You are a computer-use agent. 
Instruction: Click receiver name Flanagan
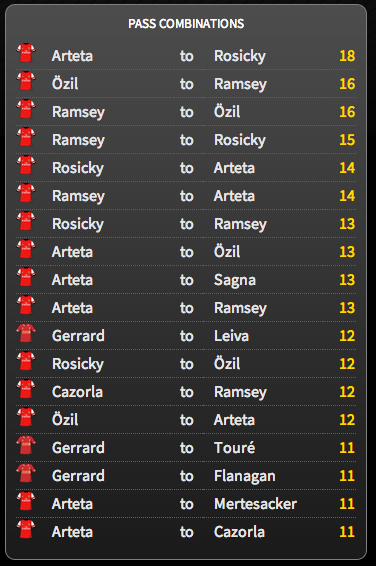pyautogui.click(x=245, y=476)
